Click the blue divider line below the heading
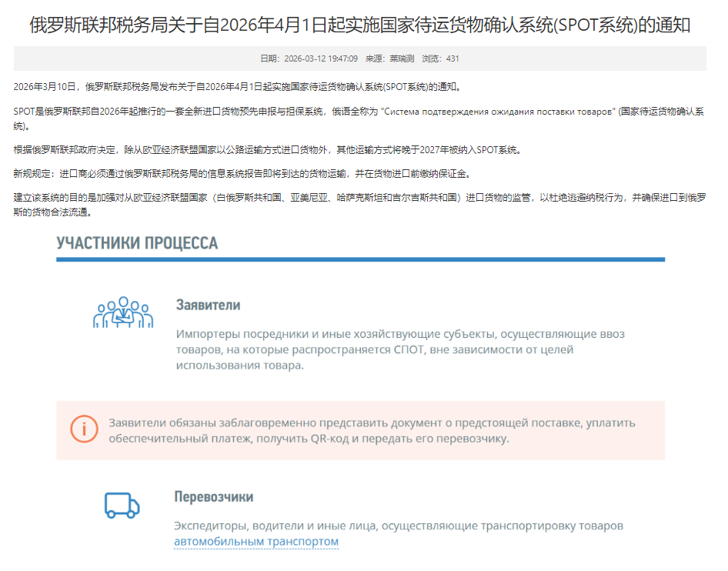 360,259
